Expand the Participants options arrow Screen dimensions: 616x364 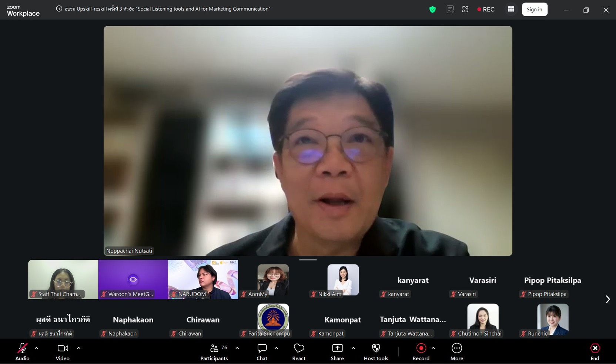[237, 348]
